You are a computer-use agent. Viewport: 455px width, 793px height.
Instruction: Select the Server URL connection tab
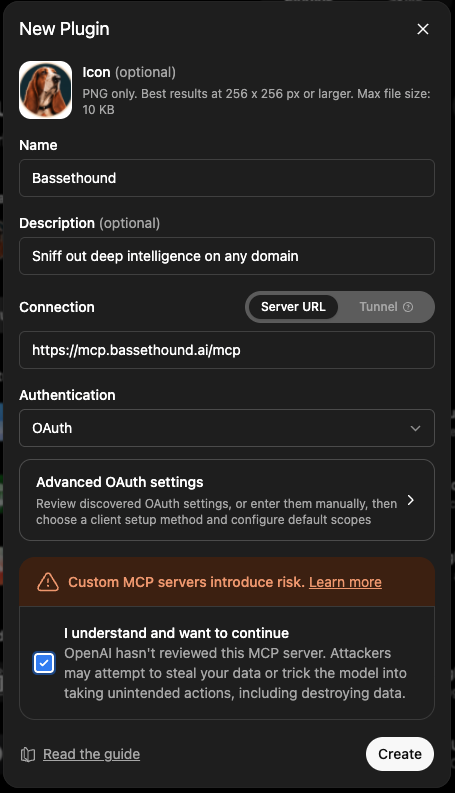coord(293,307)
